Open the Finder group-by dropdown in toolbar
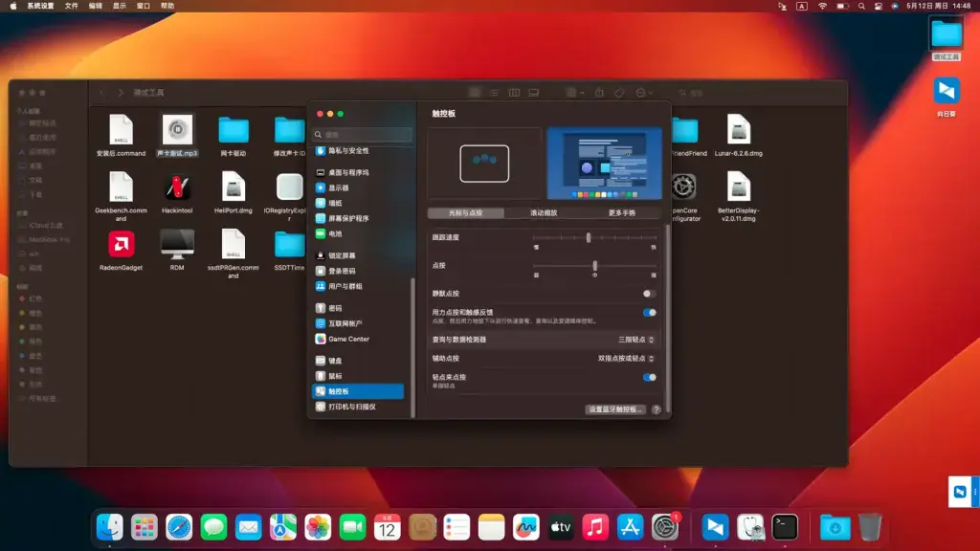The image size is (980, 551). click(x=575, y=93)
